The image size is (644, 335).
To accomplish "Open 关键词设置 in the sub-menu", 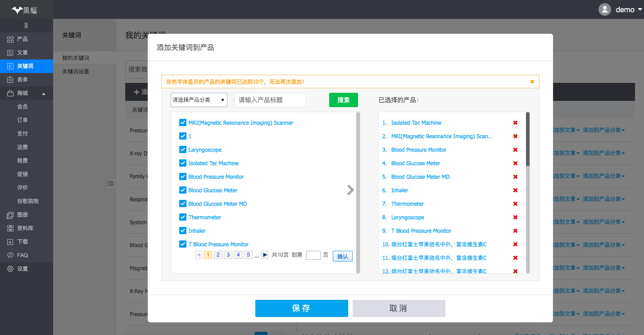I will [x=76, y=72].
